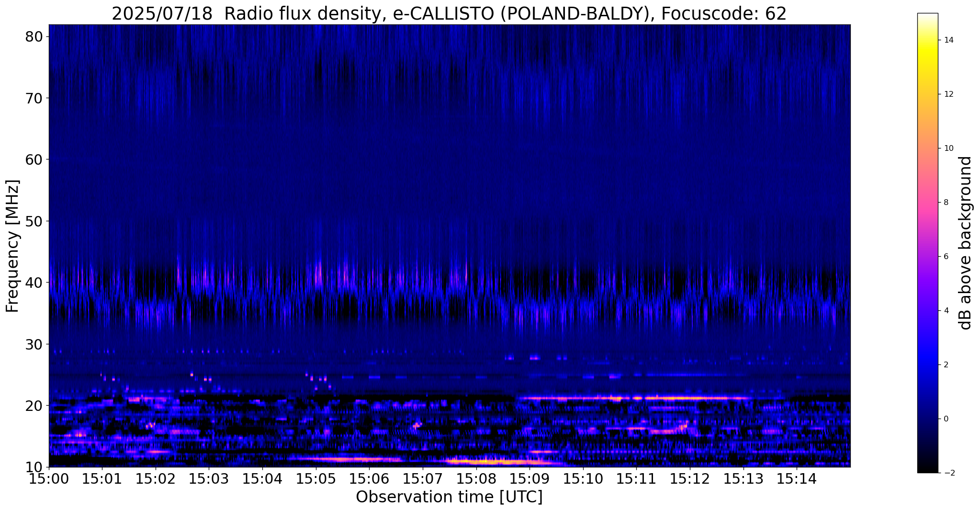980x511 pixels.
Task: Click the plot title mentioning POLAND-BALDY
Action: (449, 14)
